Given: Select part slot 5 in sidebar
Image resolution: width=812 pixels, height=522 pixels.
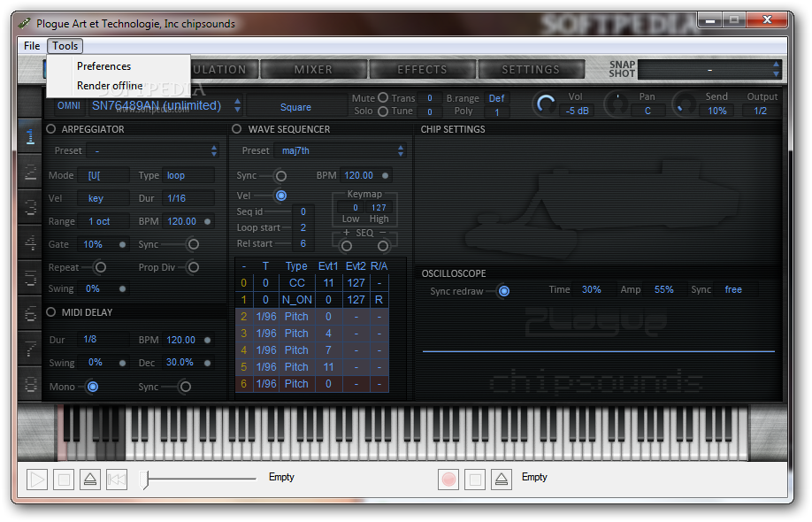Looking at the screenshot, I should 30,278.
